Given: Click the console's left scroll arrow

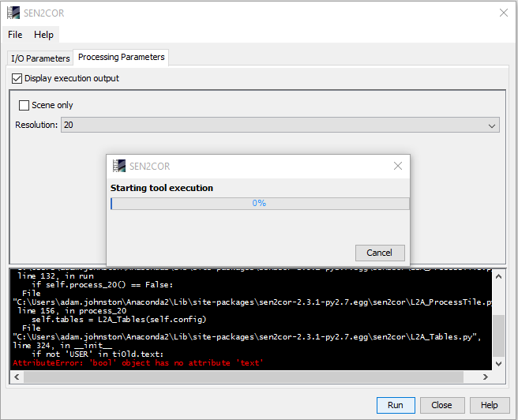Looking at the screenshot, I should click(17, 377).
